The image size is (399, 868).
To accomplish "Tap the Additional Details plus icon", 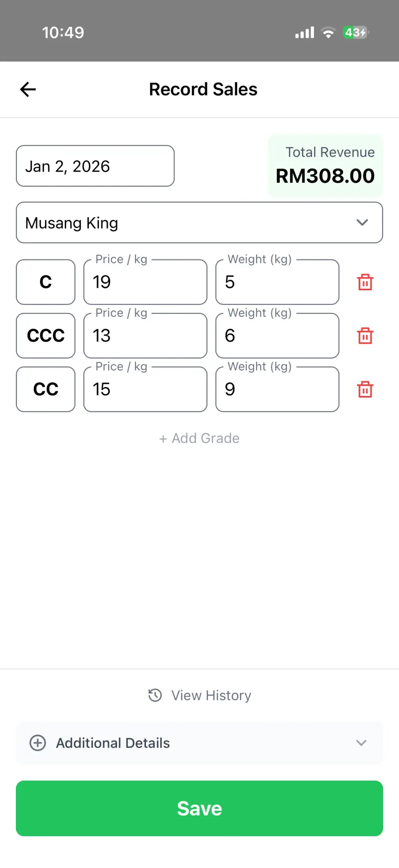I will tap(38, 743).
